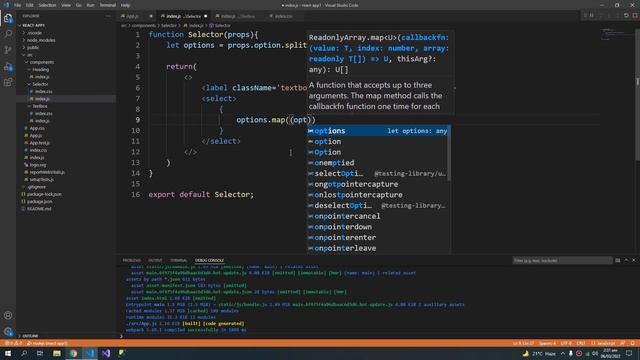Click the suggestion list scrollbar
640x360 pixels.
point(449,152)
